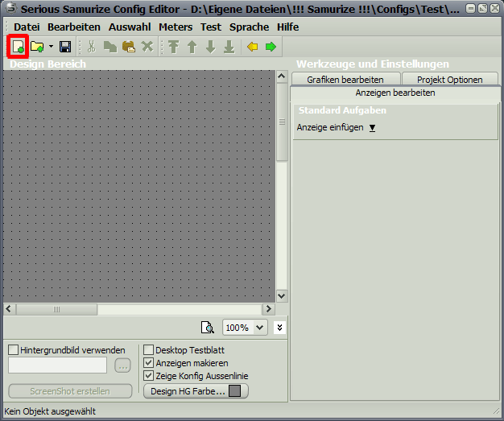This screenshot has width=504, height=421.
Task: Click the gray design background swatch
Action: click(x=234, y=391)
